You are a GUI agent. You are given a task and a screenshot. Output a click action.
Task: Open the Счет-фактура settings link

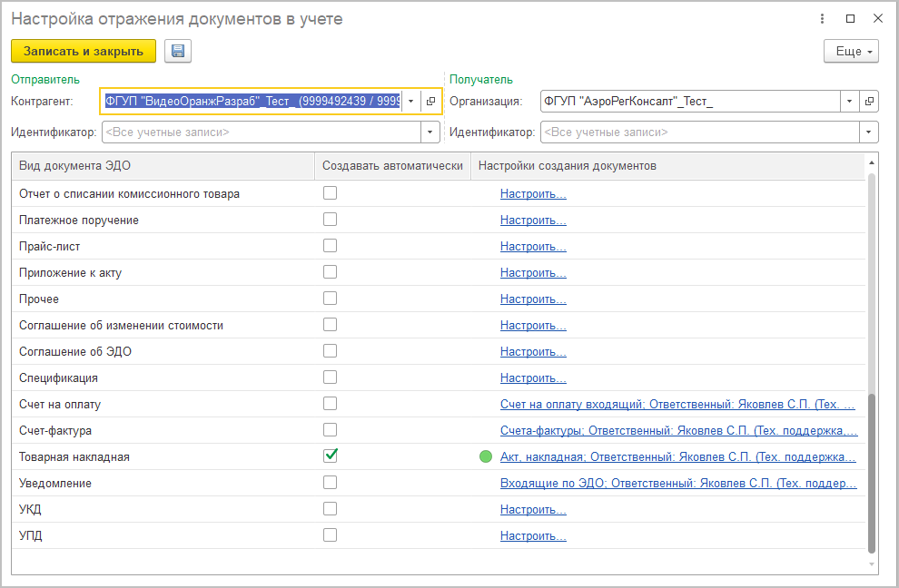pos(678,430)
